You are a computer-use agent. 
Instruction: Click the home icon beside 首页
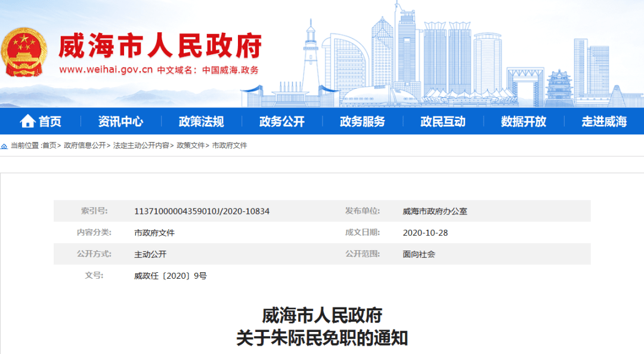tap(27, 122)
